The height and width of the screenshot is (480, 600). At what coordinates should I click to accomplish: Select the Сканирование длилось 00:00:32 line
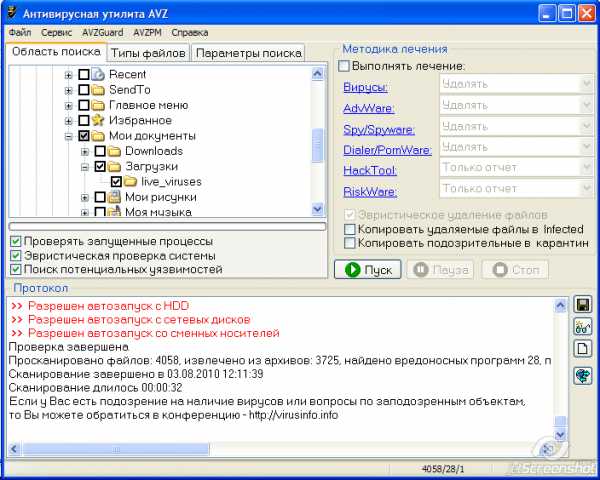point(95,387)
